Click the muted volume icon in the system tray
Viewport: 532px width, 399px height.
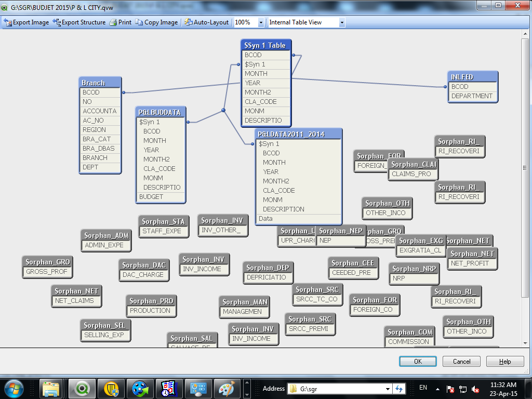point(475,389)
